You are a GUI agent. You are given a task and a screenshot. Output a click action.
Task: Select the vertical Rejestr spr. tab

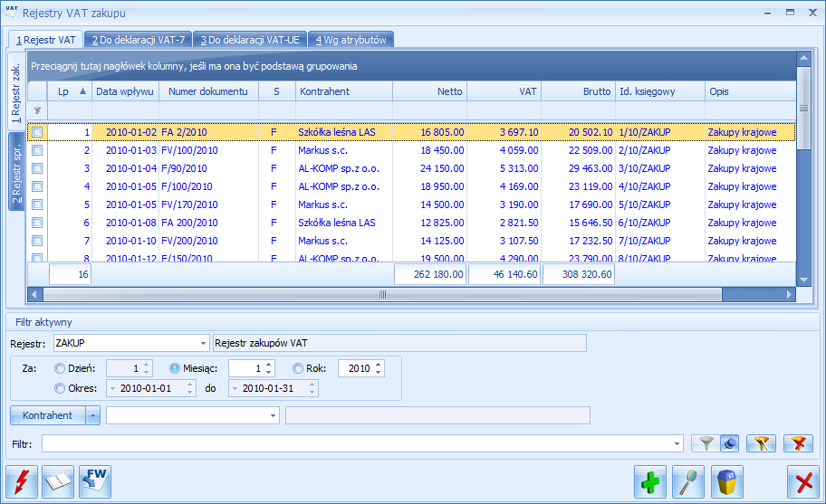tap(16, 172)
